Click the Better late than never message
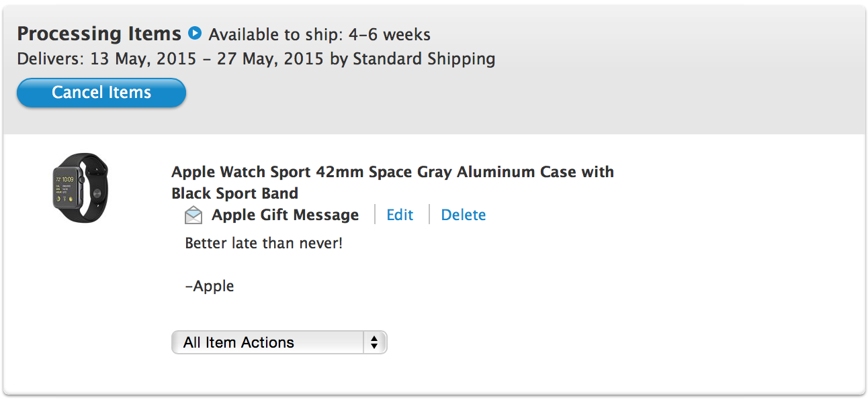Screen dimensions: 868x400 pyautogui.click(x=263, y=243)
